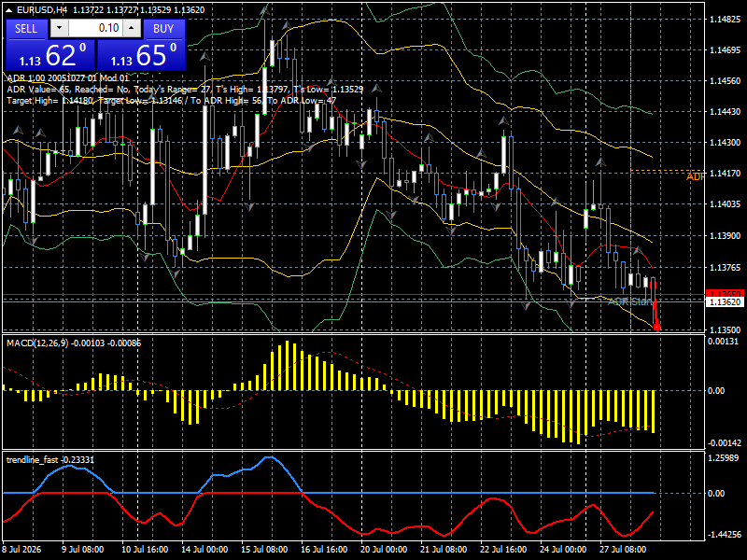Click the 8 Jul 2026 date label
This screenshot has height=560, width=747.
pos(22,549)
